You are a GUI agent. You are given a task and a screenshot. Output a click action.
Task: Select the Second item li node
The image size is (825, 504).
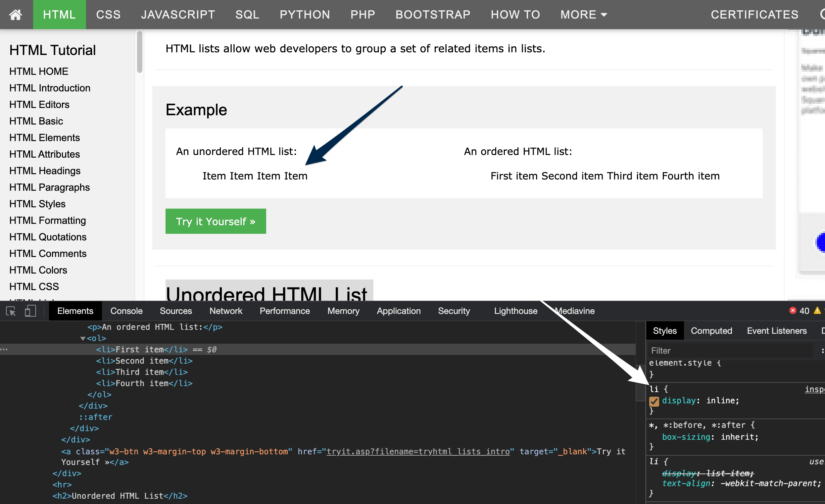point(144,361)
